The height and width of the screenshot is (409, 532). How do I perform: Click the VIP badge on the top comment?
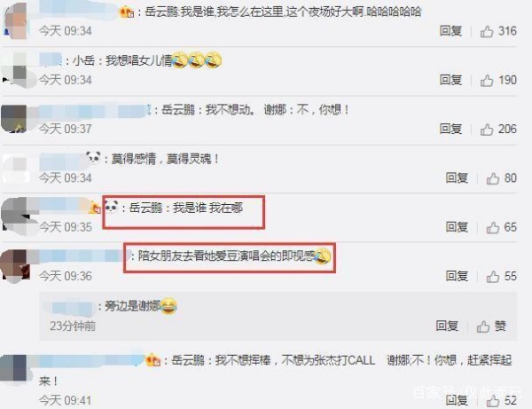127,12
